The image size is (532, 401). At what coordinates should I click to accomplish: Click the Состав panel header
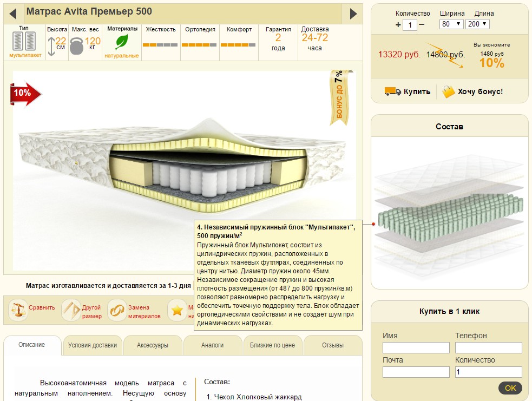[x=450, y=127]
